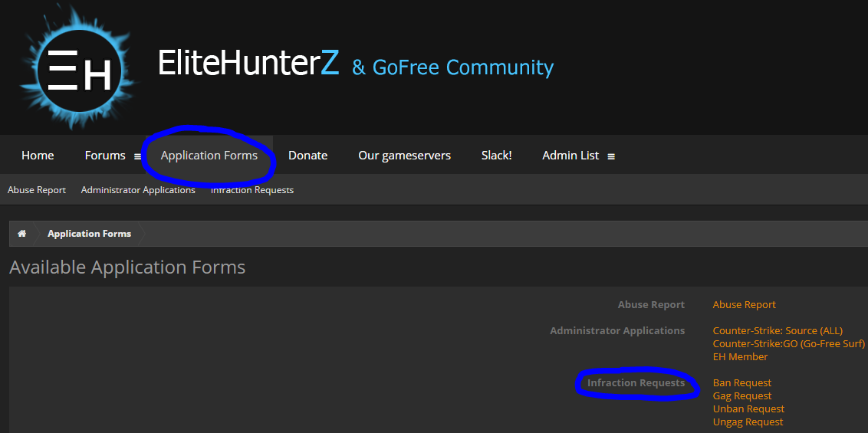The image size is (868, 433).
Task: Open the EH Member application
Action: click(740, 356)
